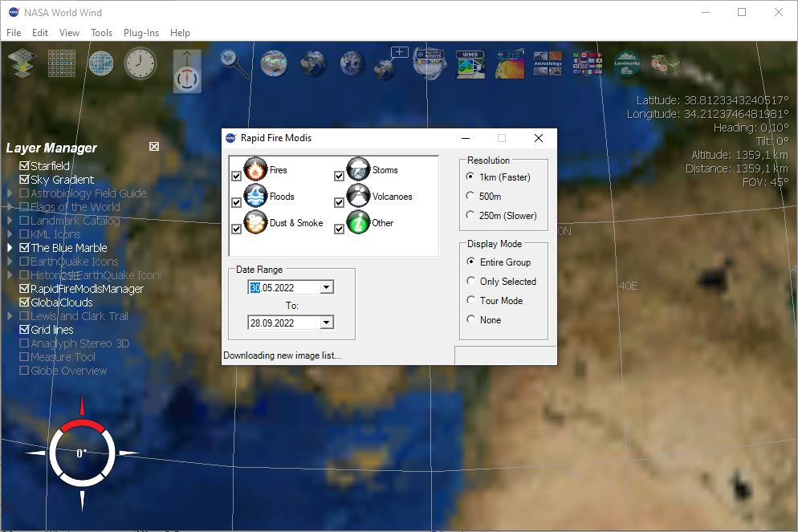This screenshot has height=532, width=798.
Task: Open the WMS toolbar icon
Action: pos(470,64)
